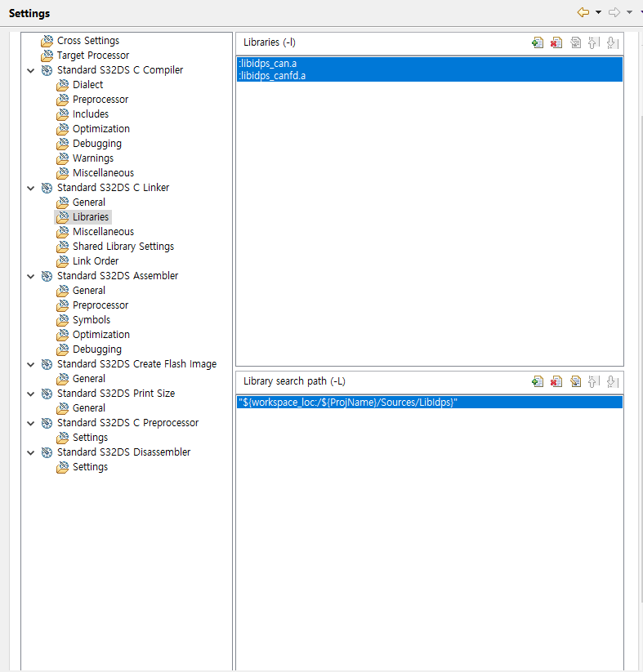Go back with the yellow left arrow
Viewport: 643px width, 672px height.
pos(583,12)
